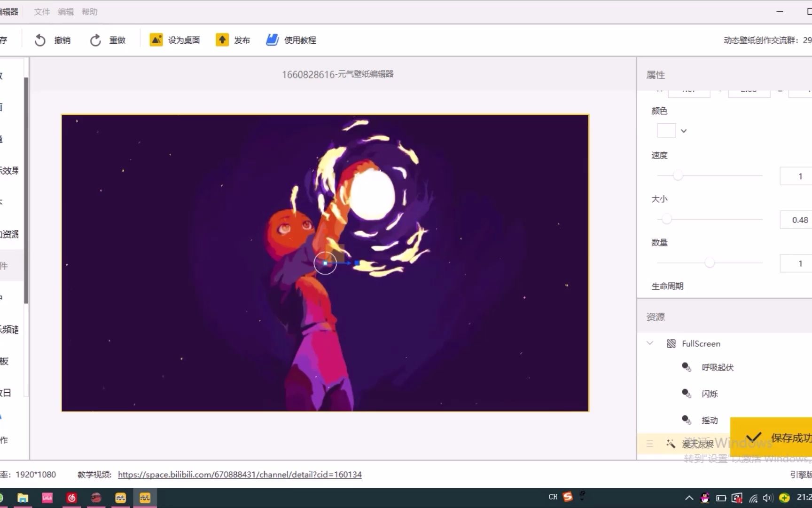Click the Publish (发布) upload icon

coord(222,40)
